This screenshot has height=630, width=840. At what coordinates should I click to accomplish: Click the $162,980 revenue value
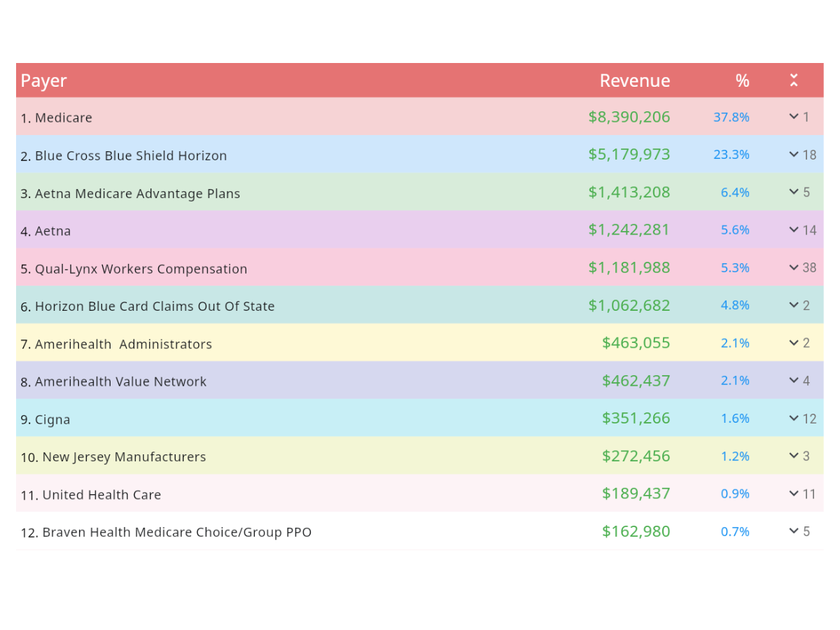tap(636, 531)
